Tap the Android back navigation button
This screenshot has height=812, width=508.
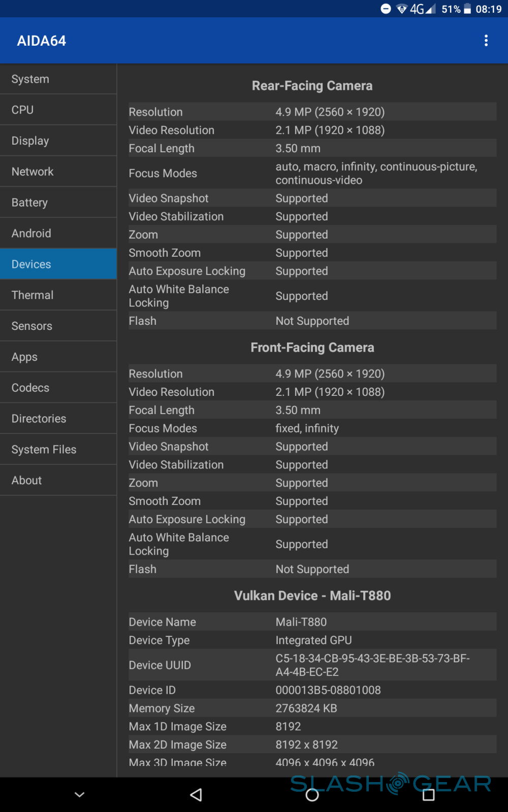click(196, 795)
